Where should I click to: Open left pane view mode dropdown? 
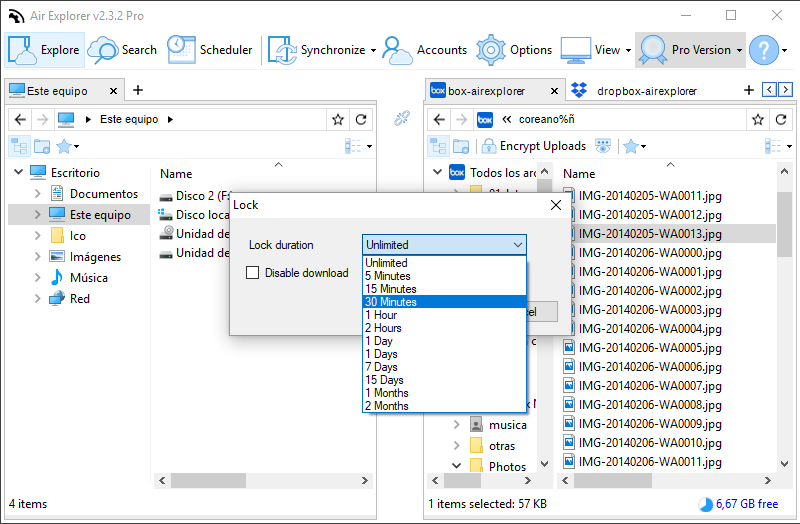pos(358,146)
